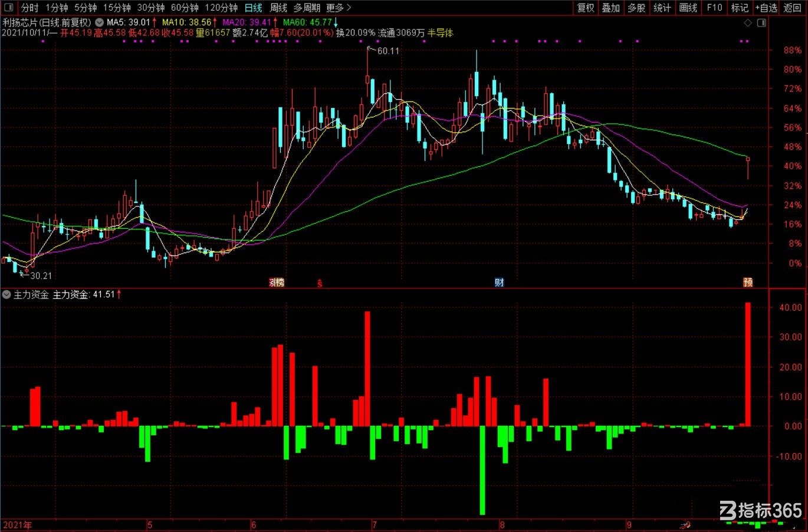Select the 日线 daily period

tap(253, 8)
